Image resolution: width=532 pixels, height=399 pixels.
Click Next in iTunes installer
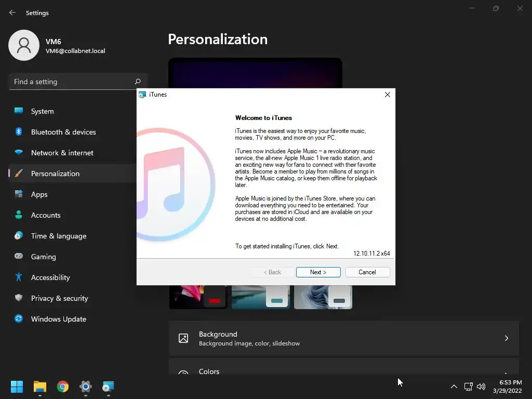(x=318, y=272)
